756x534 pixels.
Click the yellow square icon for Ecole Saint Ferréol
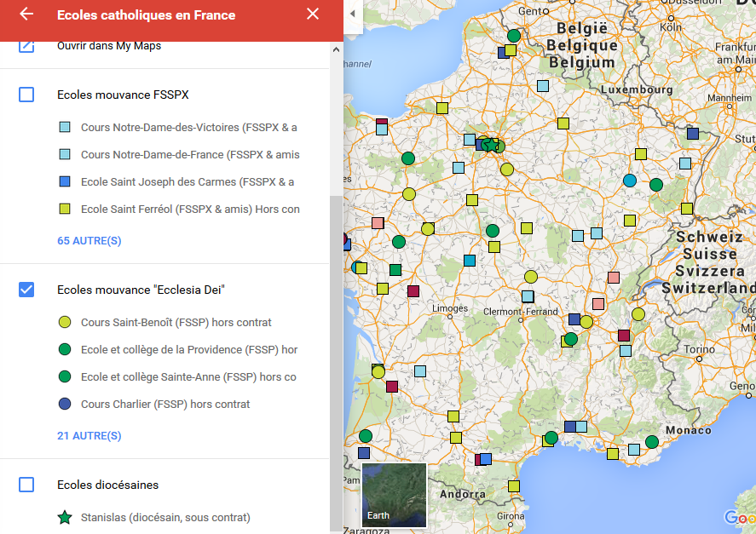click(65, 210)
